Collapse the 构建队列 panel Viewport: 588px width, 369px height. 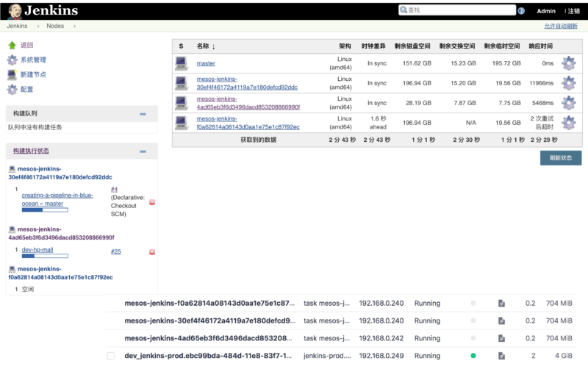click(143, 114)
